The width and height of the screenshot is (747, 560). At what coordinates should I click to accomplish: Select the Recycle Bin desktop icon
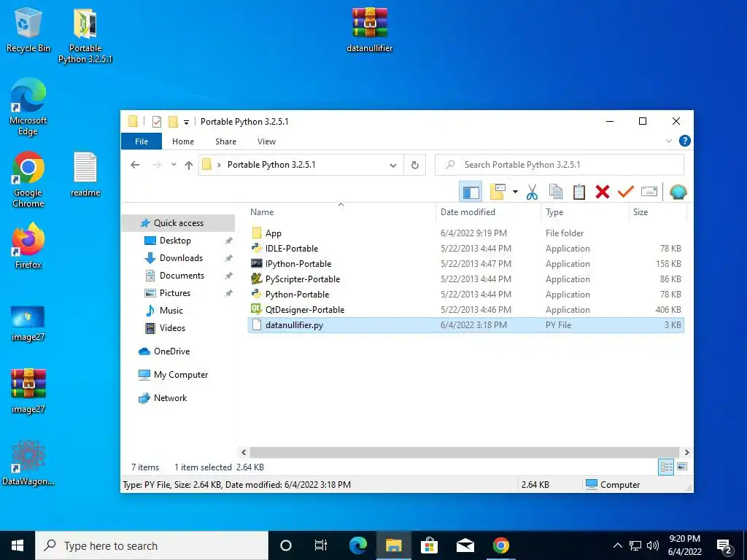click(x=28, y=30)
